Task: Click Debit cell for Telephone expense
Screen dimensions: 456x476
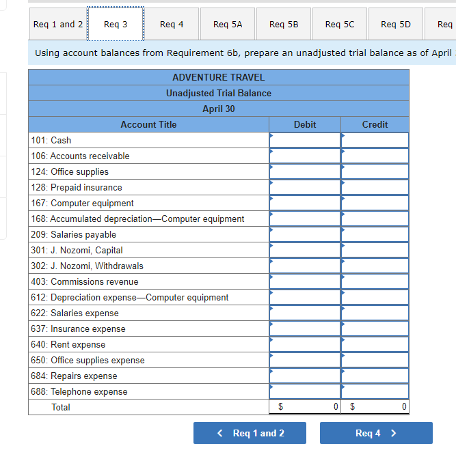Action: pos(305,391)
